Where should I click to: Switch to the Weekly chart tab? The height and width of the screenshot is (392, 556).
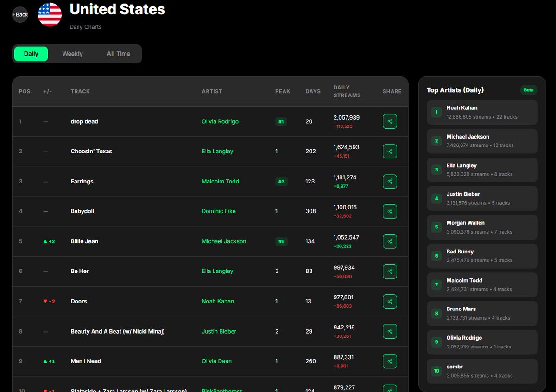pos(72,54)
